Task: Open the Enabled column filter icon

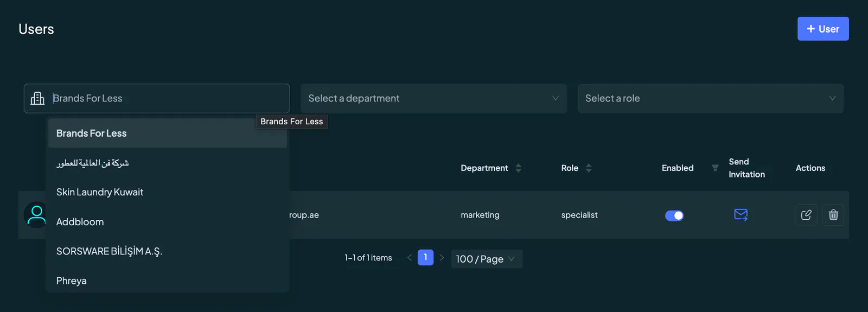Action: point(715,168)
